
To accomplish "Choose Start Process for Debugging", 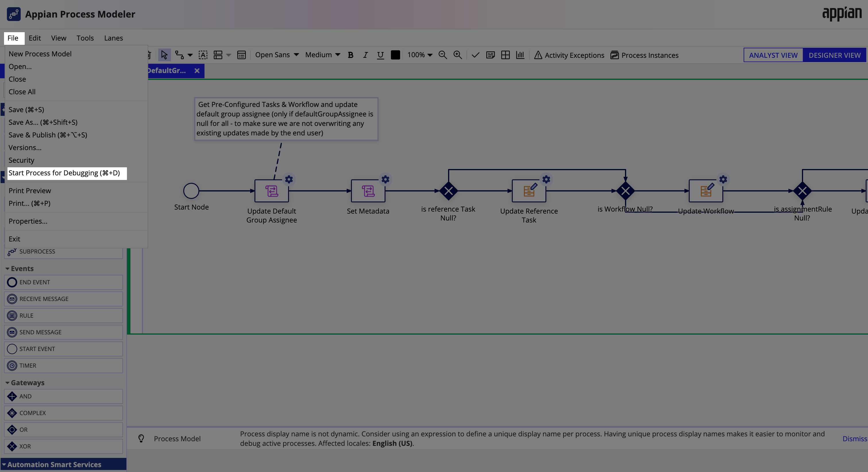I will click(67, 173).
